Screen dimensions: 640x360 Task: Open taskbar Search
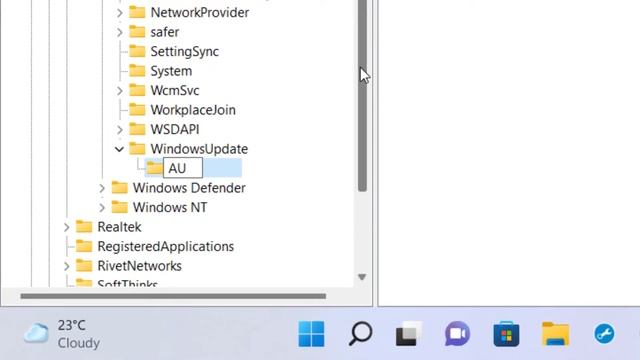[x=360, y=334]
